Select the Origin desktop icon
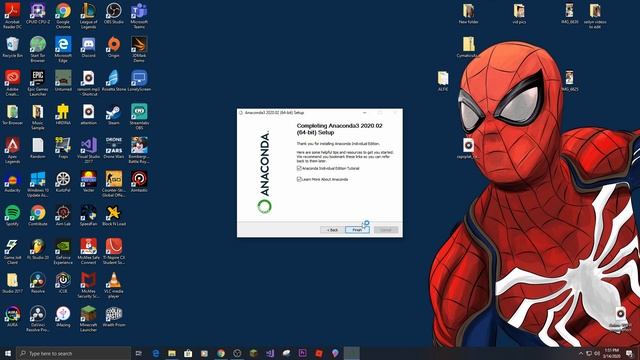Screen dimensions: 640x360 [113, 47]
